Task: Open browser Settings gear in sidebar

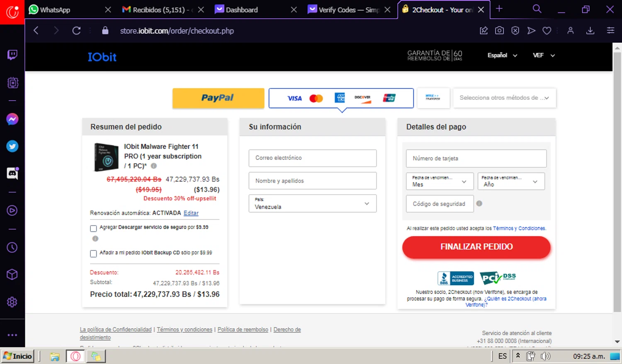Action: [x=12, y=302]
